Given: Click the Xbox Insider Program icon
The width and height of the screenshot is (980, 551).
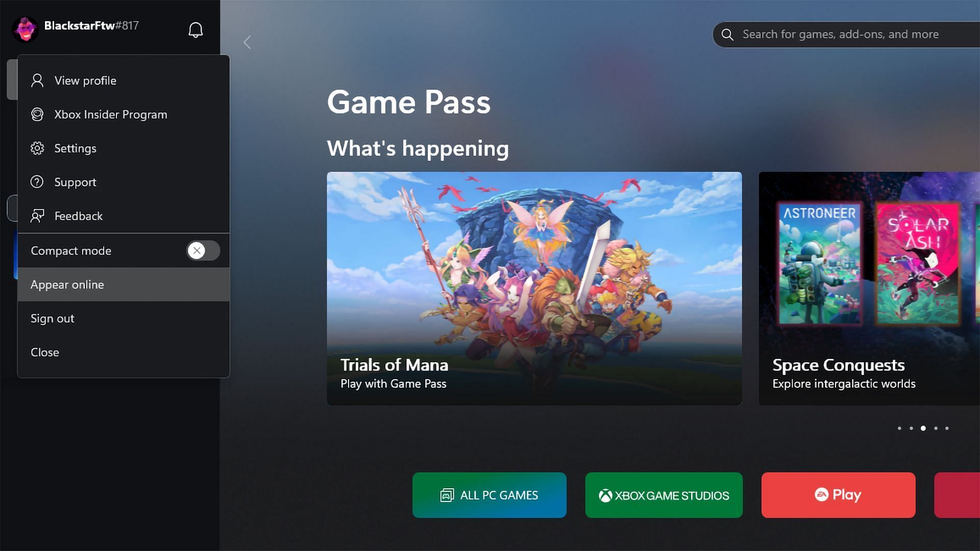Looking at the screenshot, I should pos(36,114).
